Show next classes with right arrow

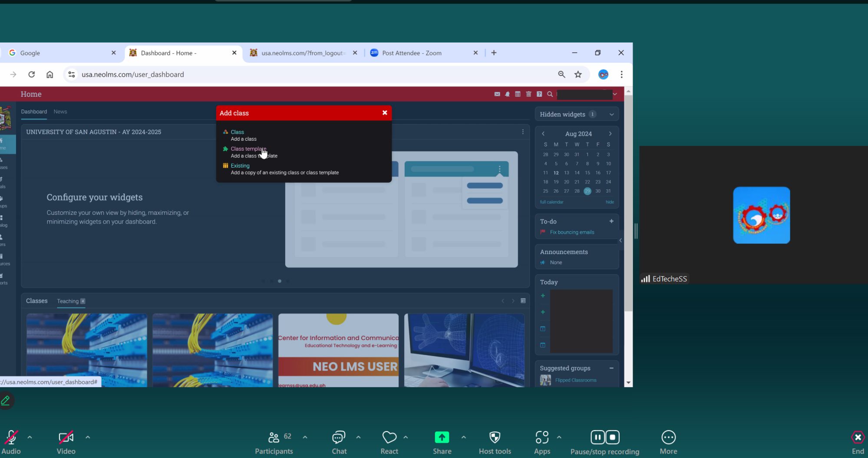tap(513, 301)
